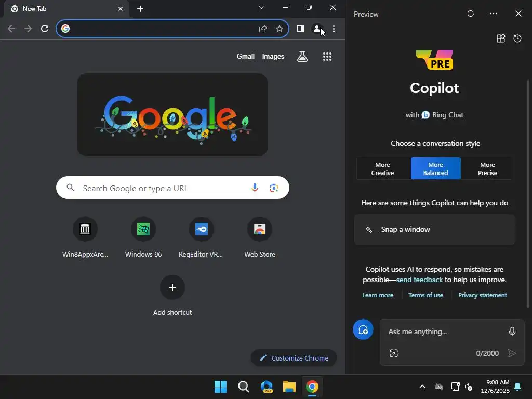Click Customize Chrome button
Screen dimensions: 532x399
pos(294,358)
